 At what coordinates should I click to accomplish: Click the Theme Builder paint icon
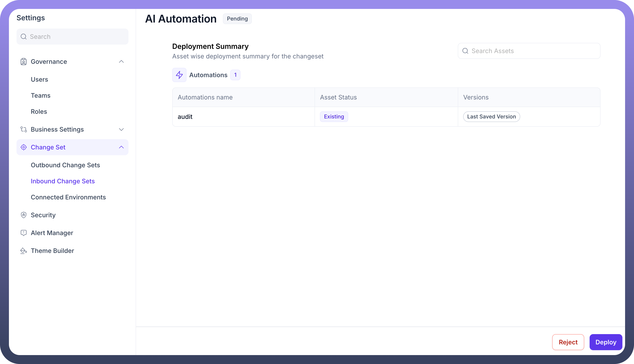point(23,251)
